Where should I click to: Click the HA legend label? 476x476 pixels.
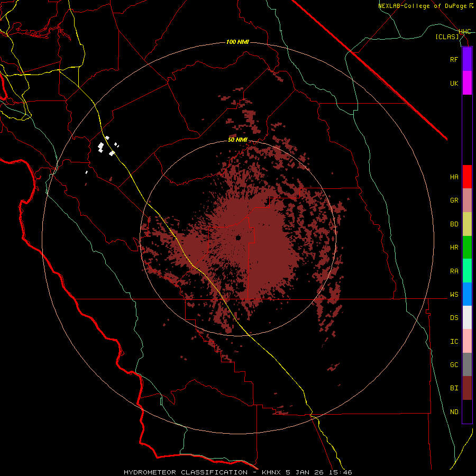454,177
